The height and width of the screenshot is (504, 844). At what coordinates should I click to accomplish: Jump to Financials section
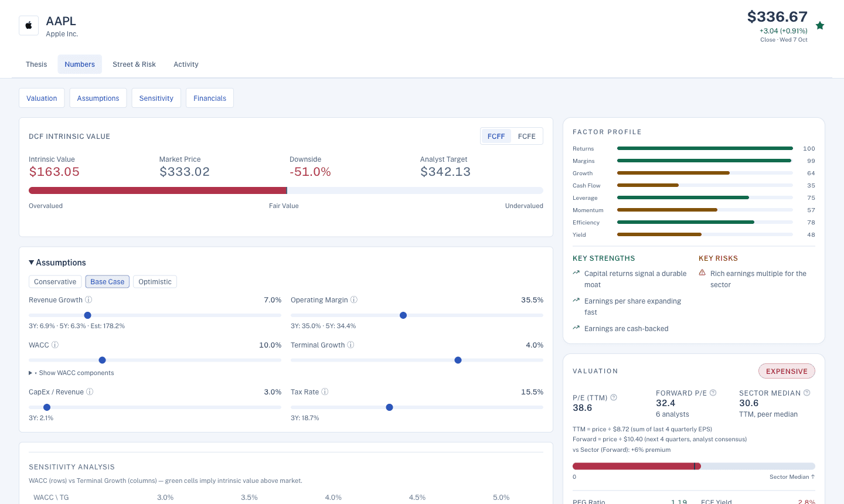click(210, 98)
